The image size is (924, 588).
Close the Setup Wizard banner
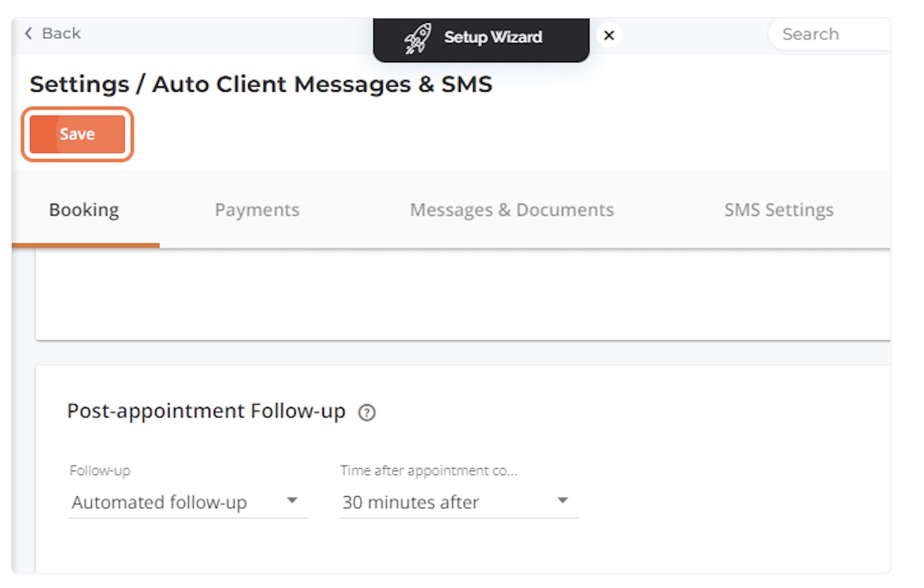click(x=609, y=35)
